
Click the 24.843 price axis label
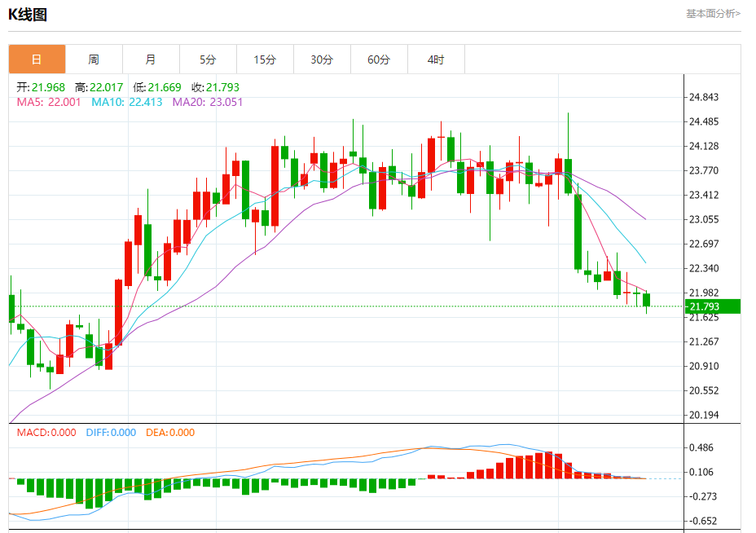[x=703, y=98]
